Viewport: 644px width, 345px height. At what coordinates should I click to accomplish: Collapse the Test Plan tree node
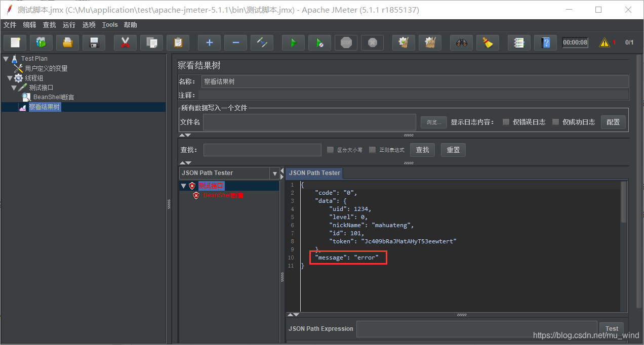[x=6, y=59]
